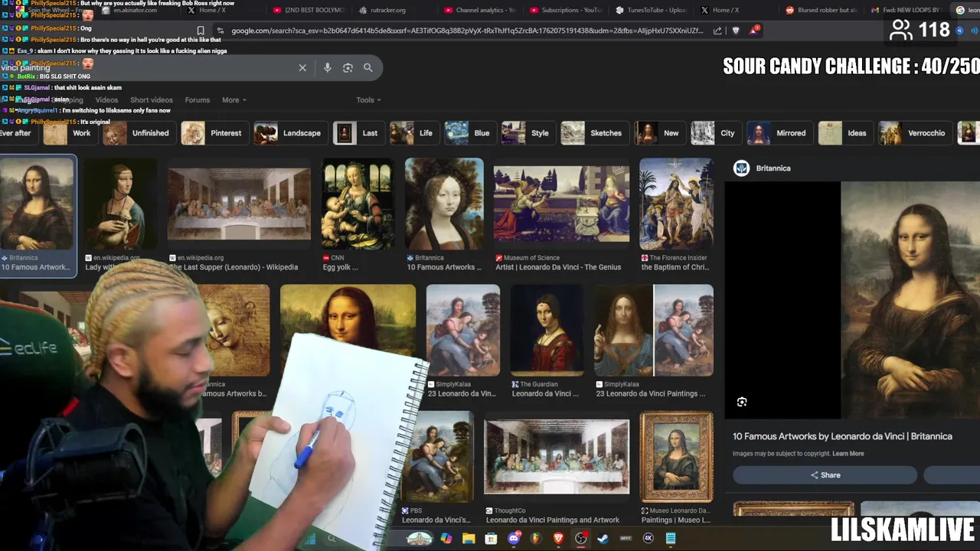Click the vinci painting search input
The width and height of the screenshot is (980, 551).
coord(145,67)
